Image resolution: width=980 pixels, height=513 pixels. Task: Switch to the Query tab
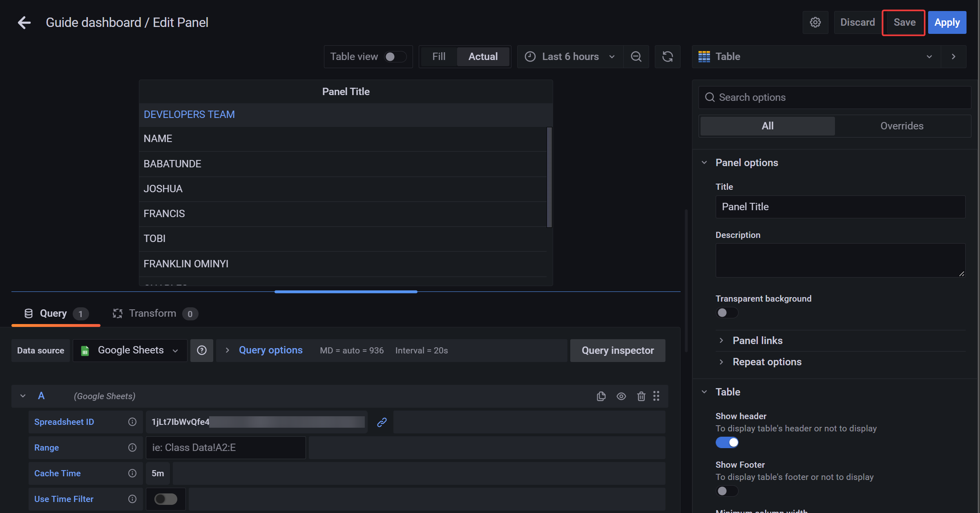[x=56, y=313]
